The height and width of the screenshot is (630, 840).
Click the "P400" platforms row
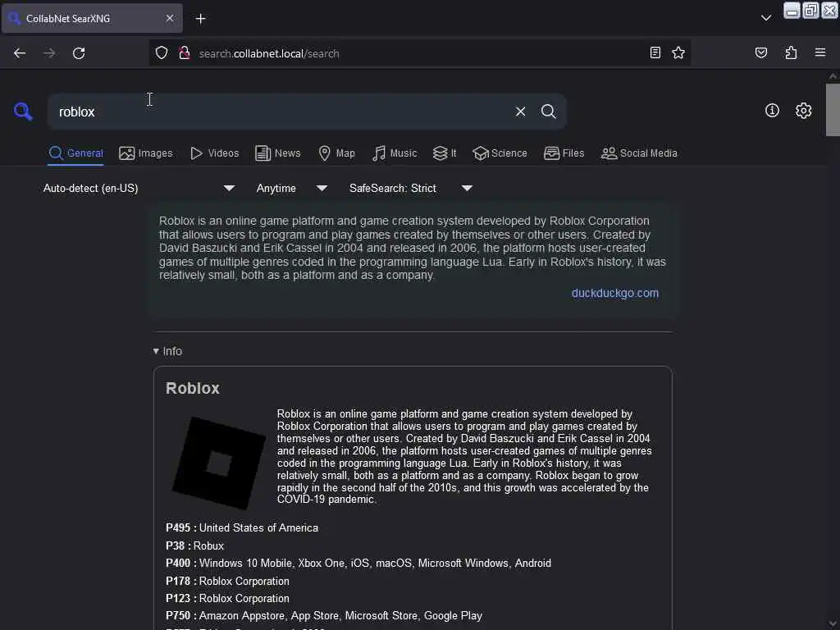pyautogui.click(x=358, y=563)
